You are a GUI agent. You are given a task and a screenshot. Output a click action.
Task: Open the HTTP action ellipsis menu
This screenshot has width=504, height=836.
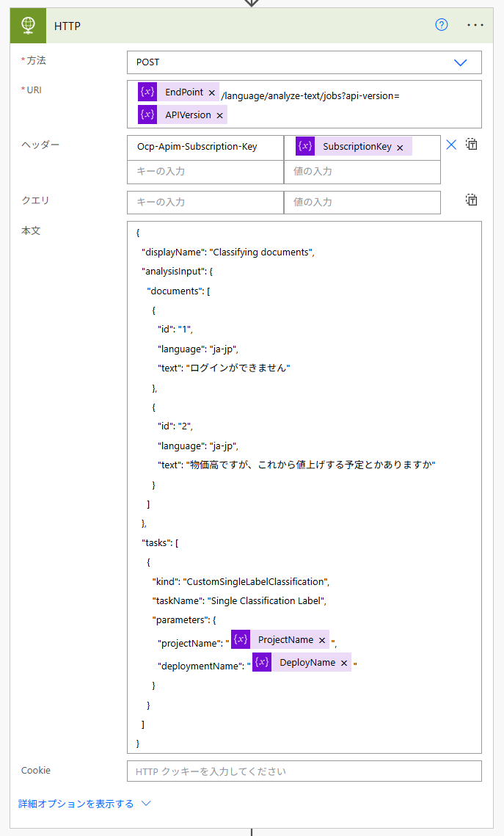pos(475,25)
